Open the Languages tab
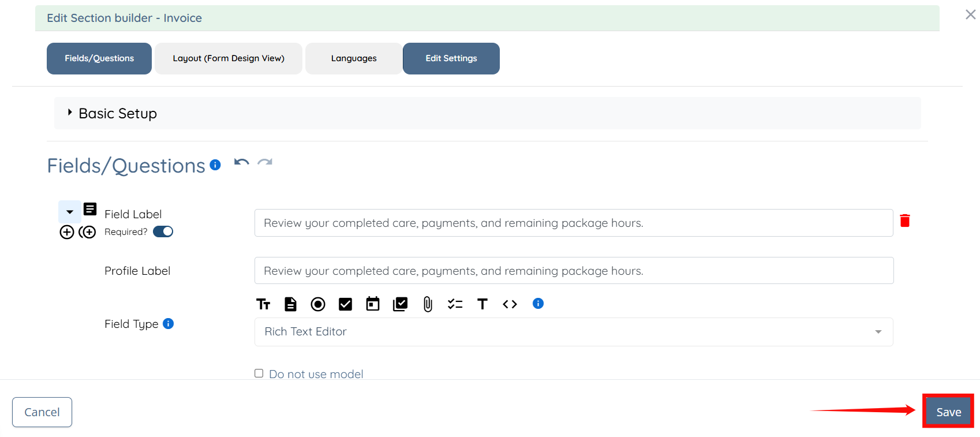Screen dimensions: 980x437 click(354, 58)
